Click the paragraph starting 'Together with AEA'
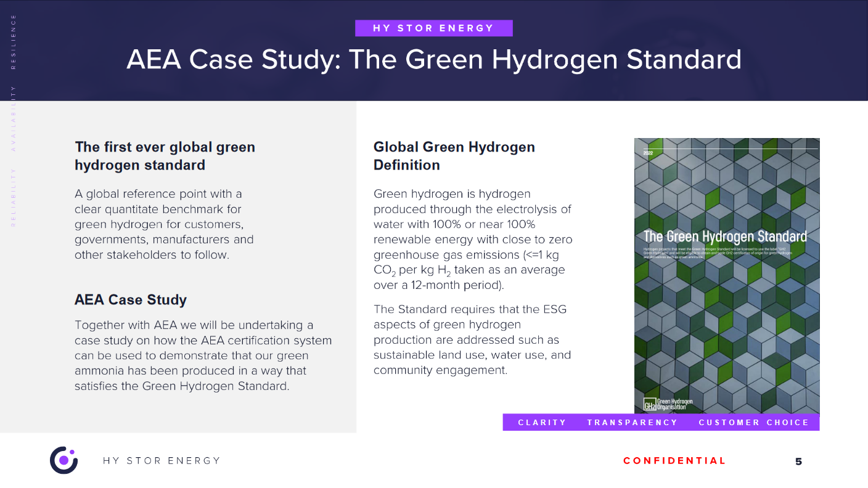Screen dimensions: 868x488 pos(203,356)
